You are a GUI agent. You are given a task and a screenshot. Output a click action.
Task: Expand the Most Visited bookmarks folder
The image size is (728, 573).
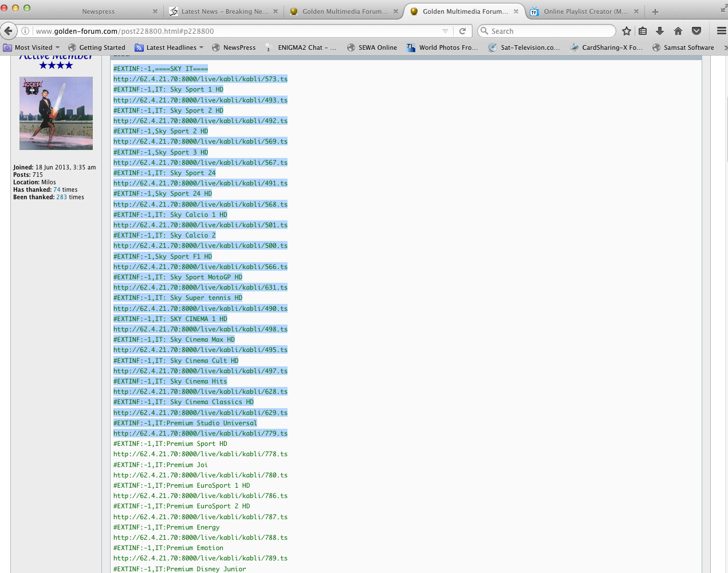tap(32, 48)
